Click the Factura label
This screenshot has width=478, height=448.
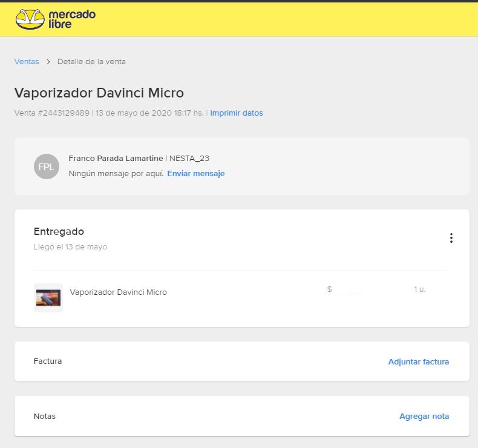coord(48,361)
